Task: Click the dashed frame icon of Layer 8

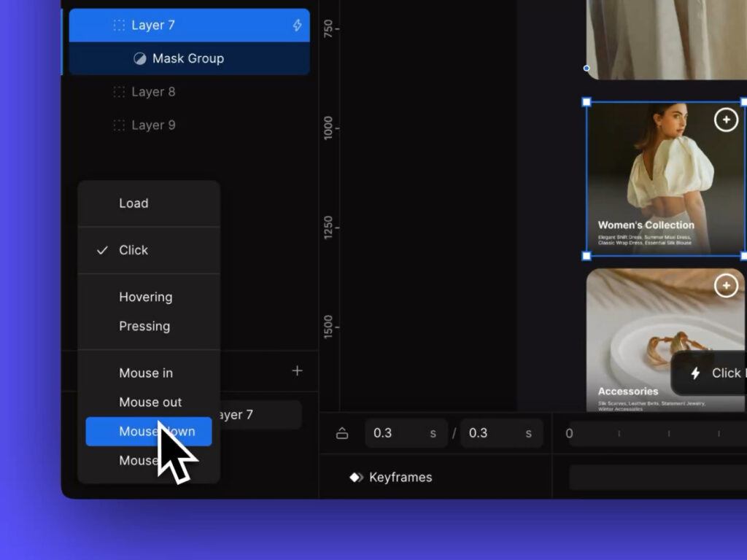Action: [119, 92]
